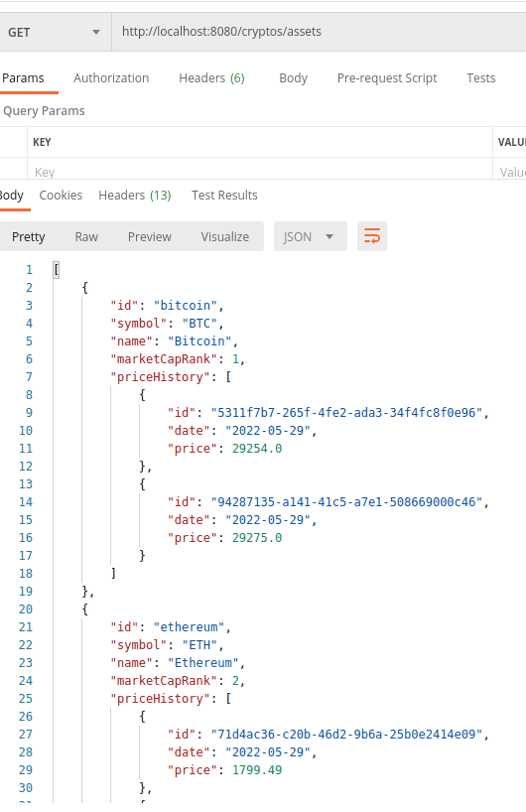526x812 pixels.
Task: Click the "BTC" symbol value
Action: coord(199,324)
